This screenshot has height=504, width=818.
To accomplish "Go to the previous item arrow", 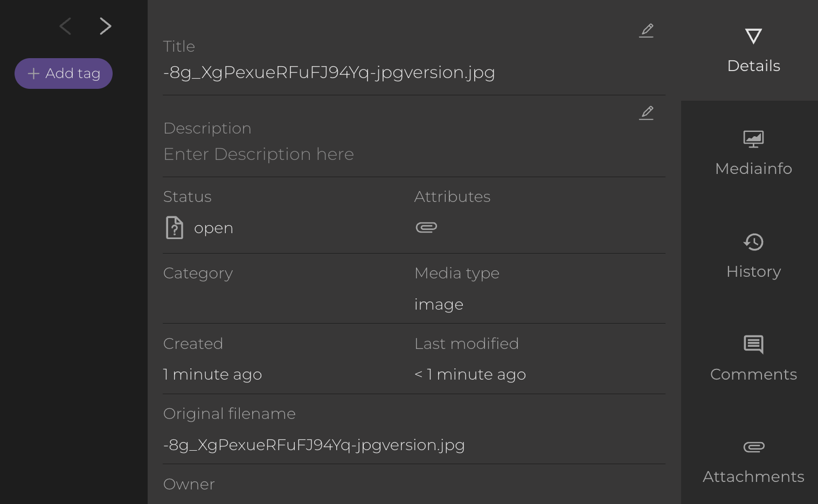I will [x=65, y=26].
